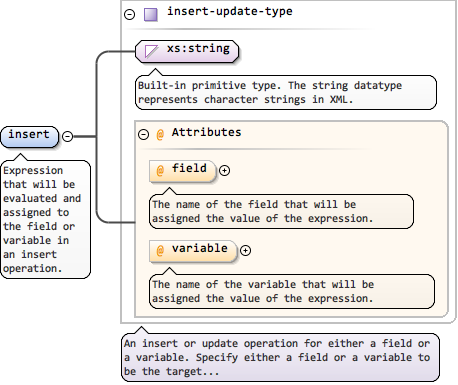
Task: Click the @ icon inside the field attribute
Action: click(x=160, y=171)
